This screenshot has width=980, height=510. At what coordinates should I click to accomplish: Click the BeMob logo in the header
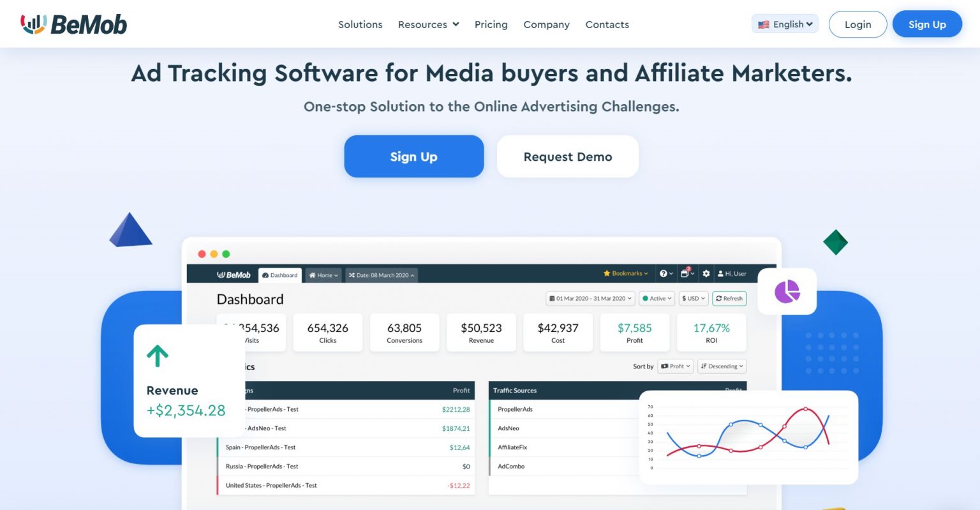[x=74, y=24]
